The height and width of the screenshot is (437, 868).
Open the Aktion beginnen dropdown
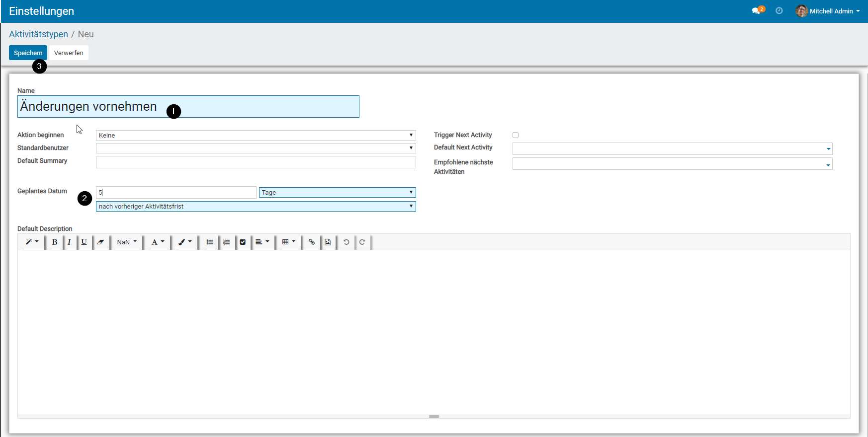(256, 135)
